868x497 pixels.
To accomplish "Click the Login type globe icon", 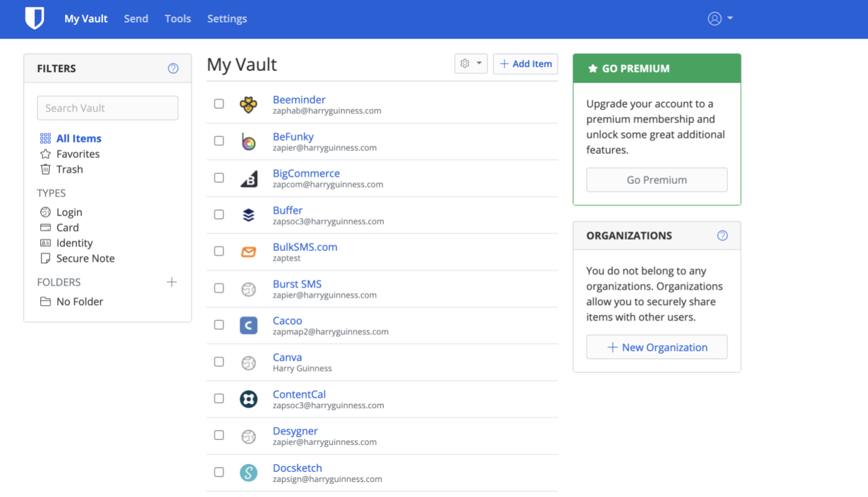I will 45,212.
